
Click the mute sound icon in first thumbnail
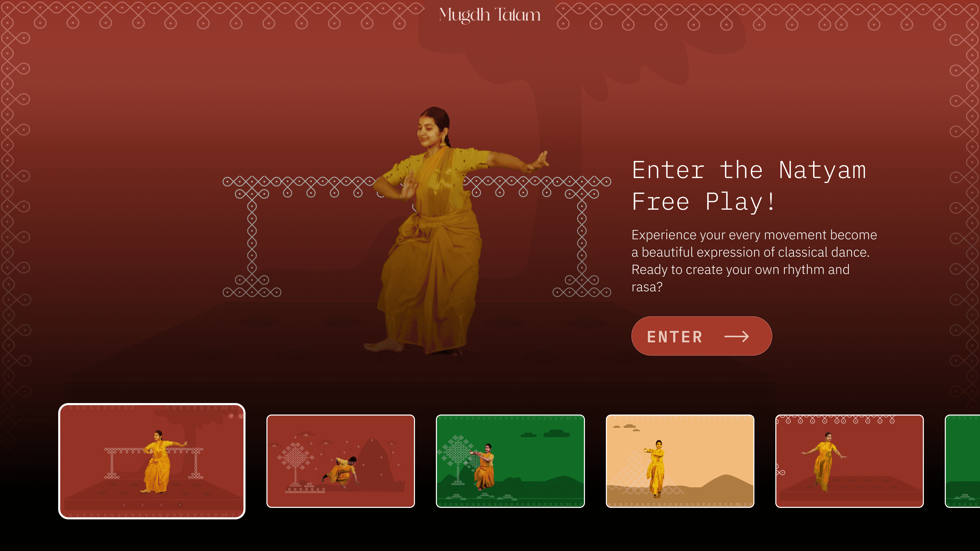coord(231,416)
